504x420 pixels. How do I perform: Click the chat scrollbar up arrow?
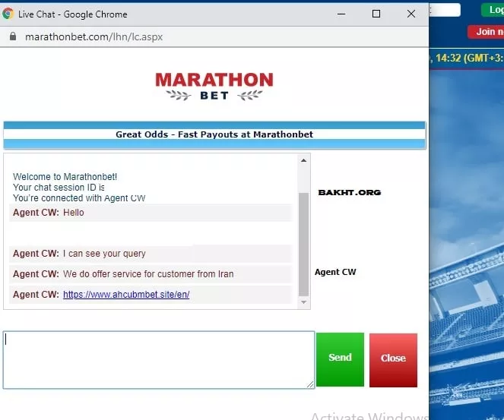[x=303, y=160]
